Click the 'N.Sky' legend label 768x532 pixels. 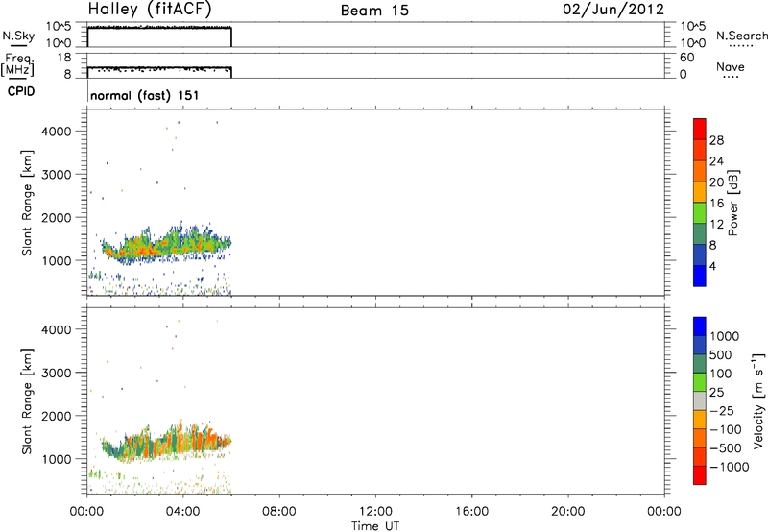click(x=18, y=36)
